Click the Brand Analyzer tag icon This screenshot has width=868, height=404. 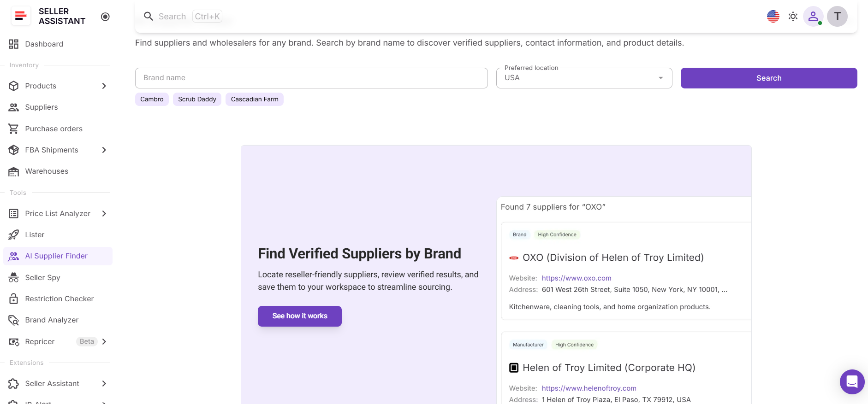pos(14,320)
